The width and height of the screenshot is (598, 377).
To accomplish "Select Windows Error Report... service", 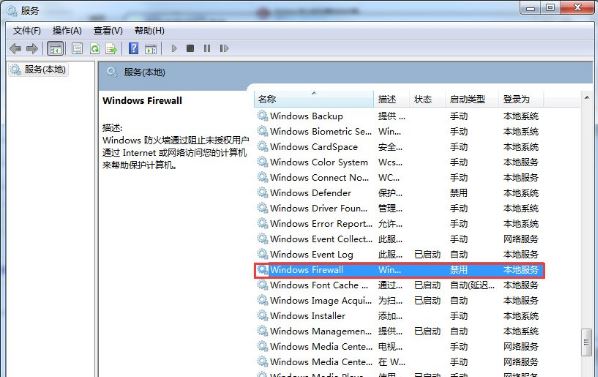I will (399, 224).
